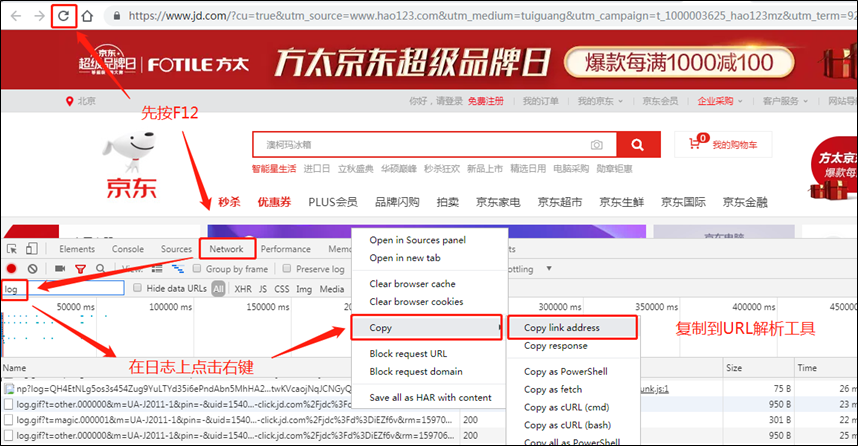Click the capture screenshots camera icon
This screenshot has width=858, height=446.
tap(60, 269)
